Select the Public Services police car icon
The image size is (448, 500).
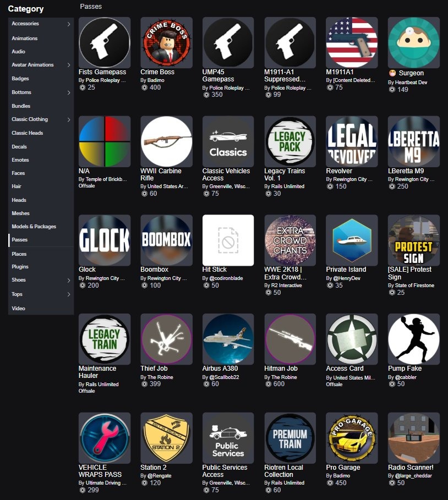228,438
